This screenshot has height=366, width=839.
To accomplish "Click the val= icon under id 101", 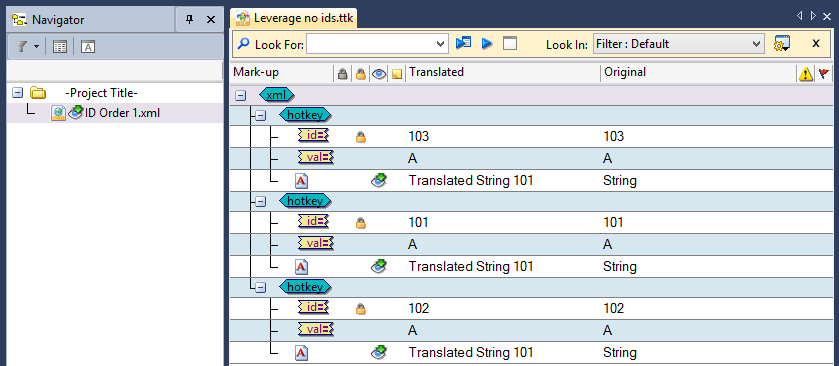I will [316, 243].
